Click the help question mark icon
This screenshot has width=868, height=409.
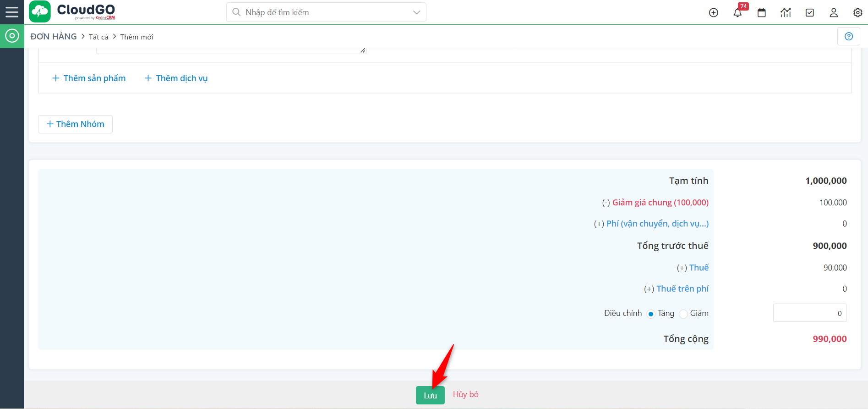849,36
